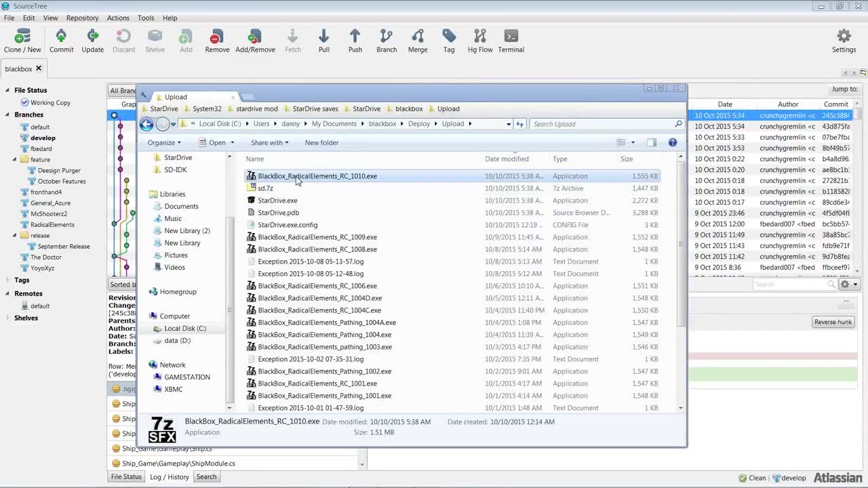Click the Commit toolbar icon
868x488 pixels.
click(x=61, y=41)
